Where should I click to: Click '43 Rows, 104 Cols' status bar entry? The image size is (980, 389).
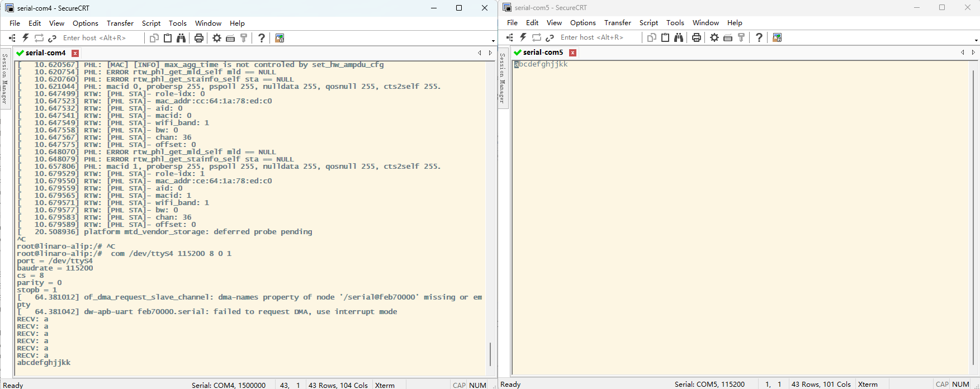tap(338, 385)
